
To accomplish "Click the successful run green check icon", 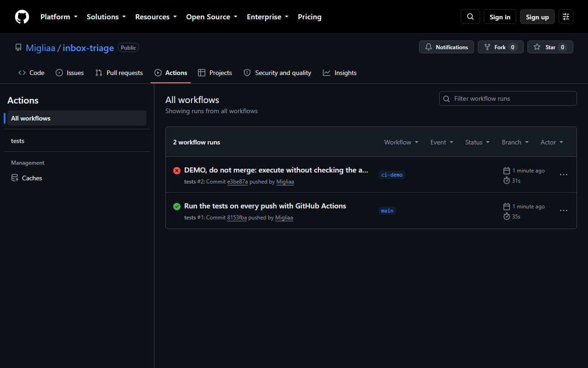I will (177, 207).
